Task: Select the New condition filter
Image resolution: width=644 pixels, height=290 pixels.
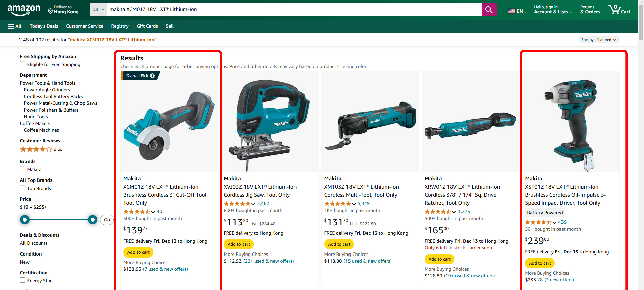Action: [25, 262]
